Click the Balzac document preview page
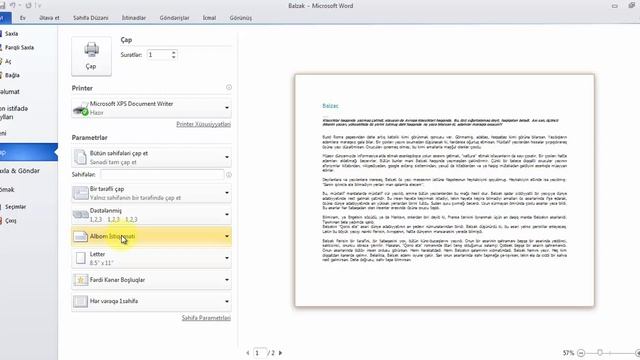Image resolution: width=640 pixels, height=360 pixels. tap(444, 190)
